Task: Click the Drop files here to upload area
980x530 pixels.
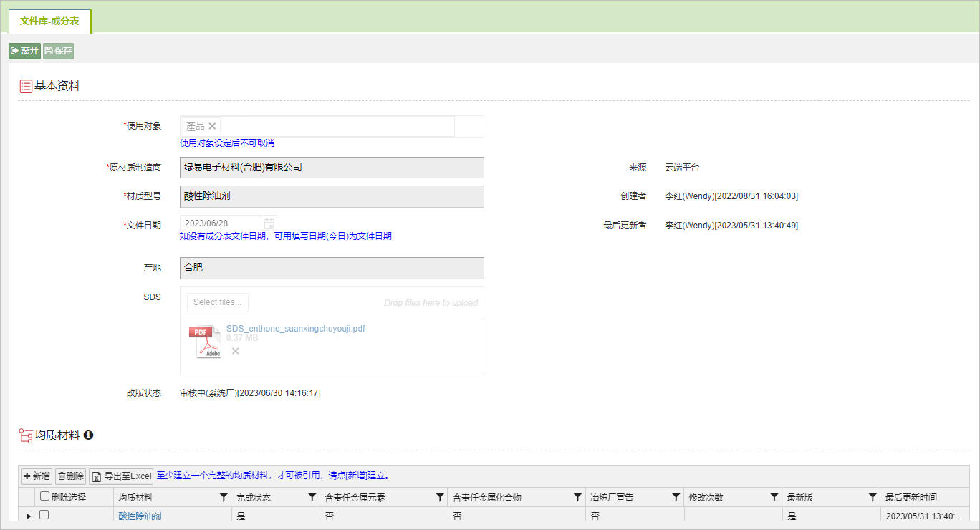Action: [x=431, y=302]
